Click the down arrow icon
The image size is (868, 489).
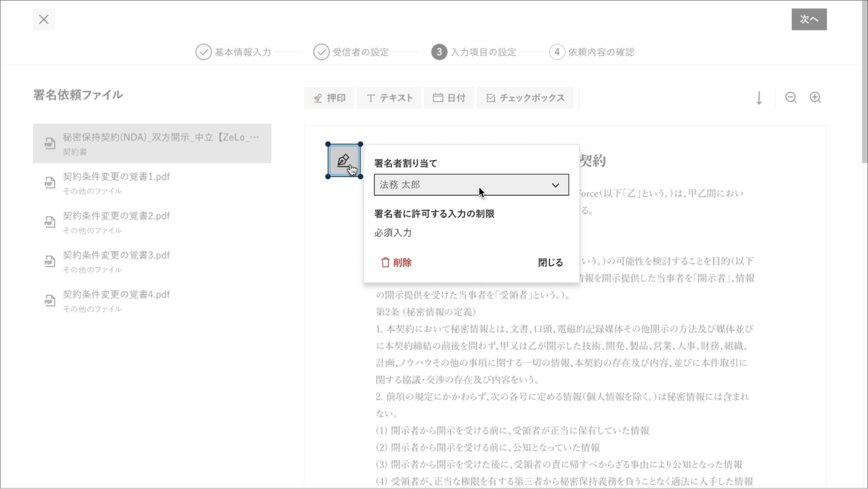pyautogui.click(x=759, y=98)
